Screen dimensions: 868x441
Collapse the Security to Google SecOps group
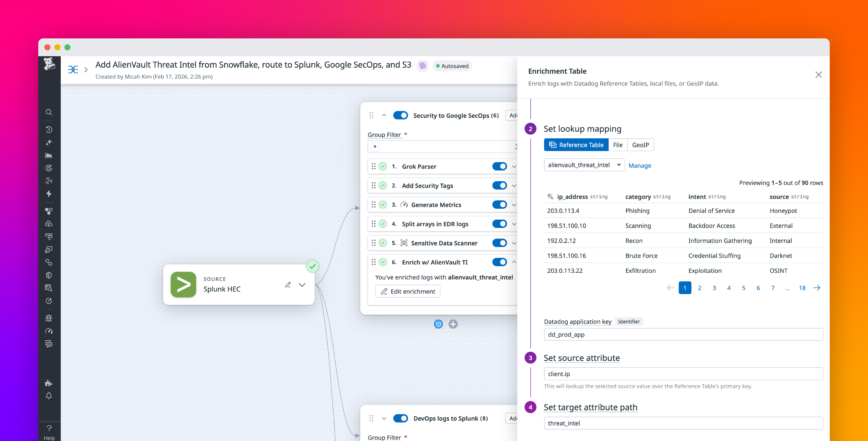pos(384,115)
